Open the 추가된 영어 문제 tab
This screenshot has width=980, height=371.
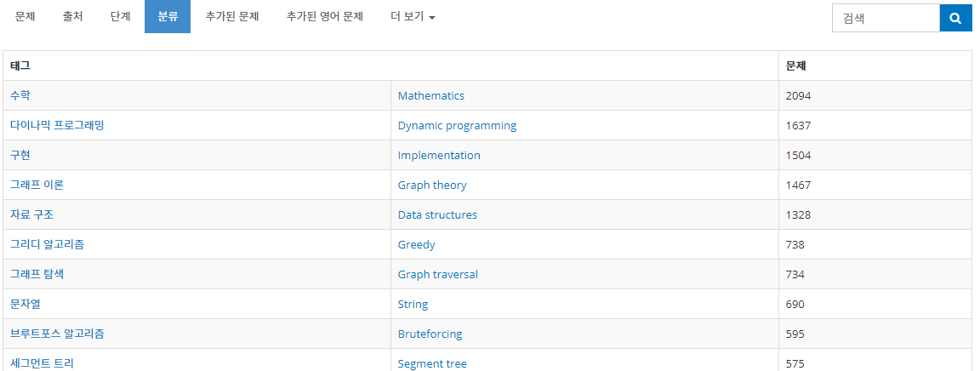click(x=324, y=17)
